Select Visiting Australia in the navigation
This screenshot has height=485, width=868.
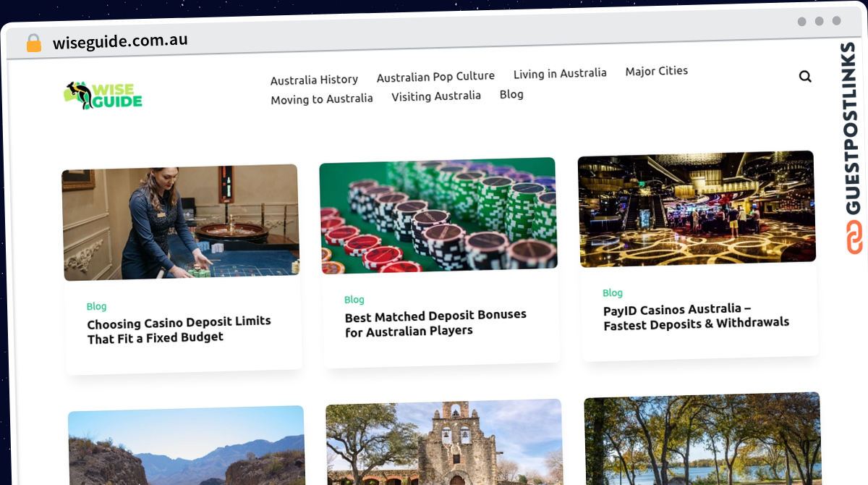click(436, 96)
